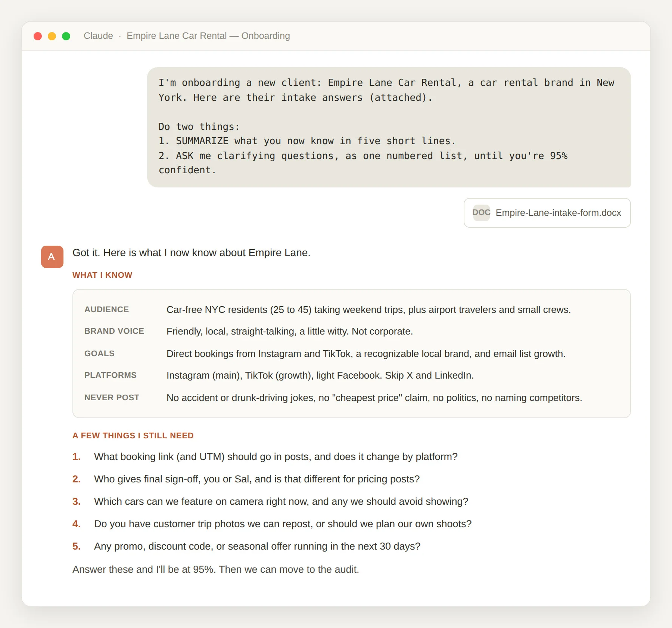Click the Empire Lane Car Rental — Onboarding title
The image size is (672, 628).
208,36
